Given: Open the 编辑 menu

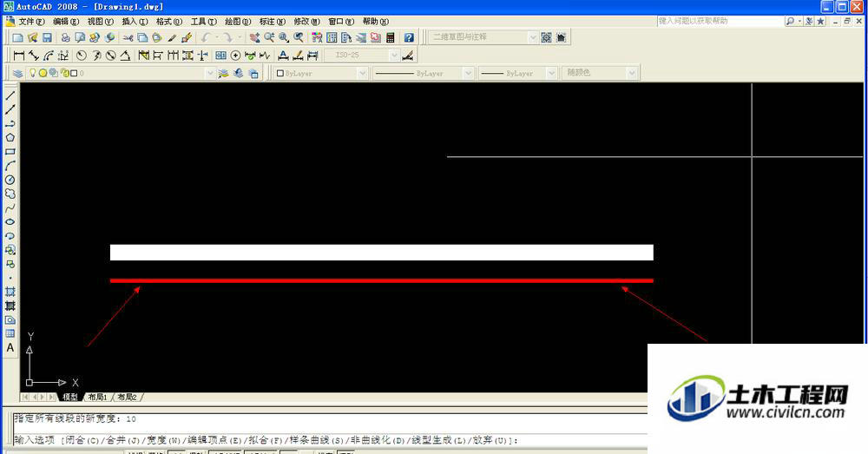Looking at the screenshot, I should (x=67, y=21).
